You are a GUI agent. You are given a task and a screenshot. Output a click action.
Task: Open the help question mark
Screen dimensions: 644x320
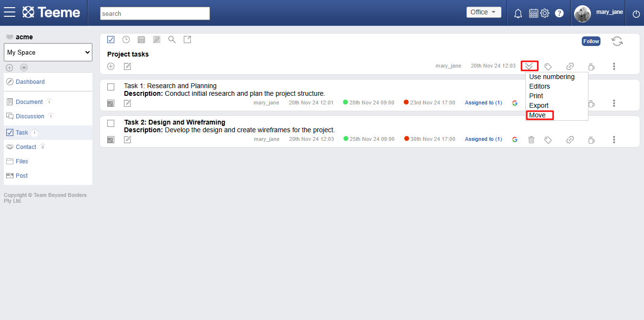pyautogui.click(x=559, y=13)
